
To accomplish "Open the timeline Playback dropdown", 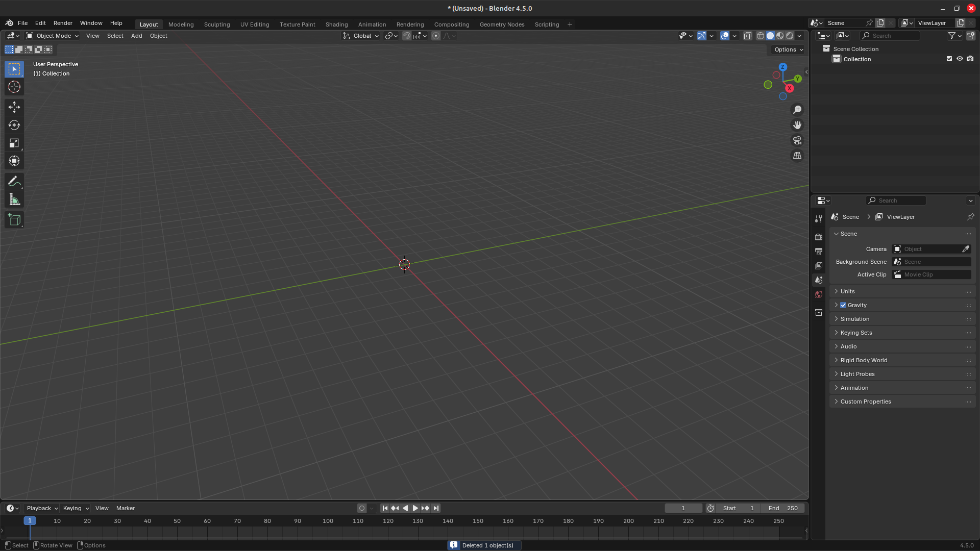I will click(x=42, y=508).
